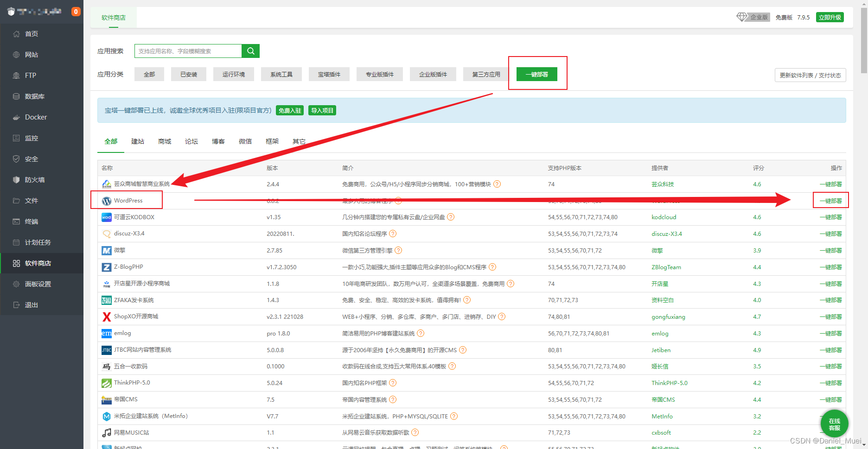Click the 可道云KODBOX app icon
The width and height of the screenshot is (868, 449).
107,217
